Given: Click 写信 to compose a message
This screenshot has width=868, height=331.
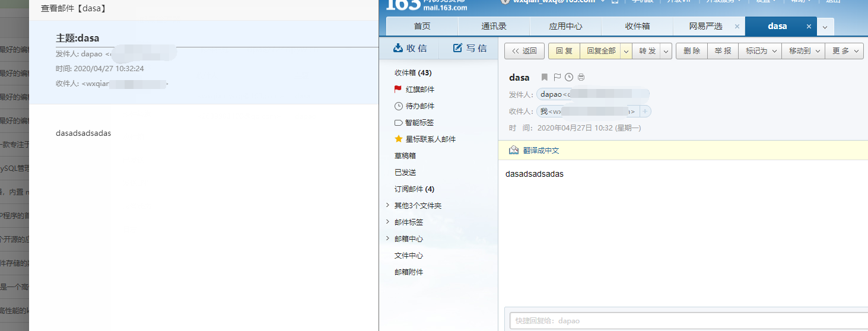Looking at the screenshot, I should pos(469,48).
